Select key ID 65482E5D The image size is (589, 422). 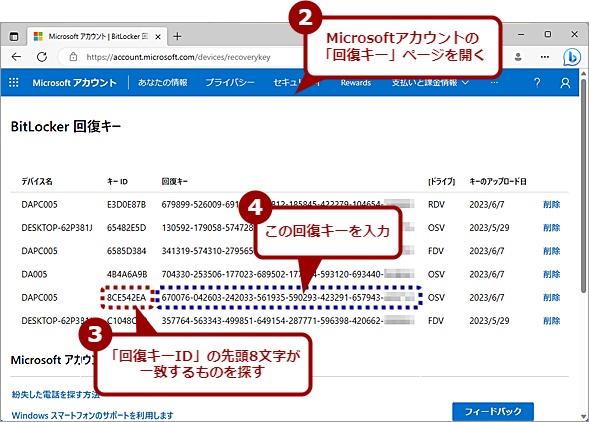point(127,228)
